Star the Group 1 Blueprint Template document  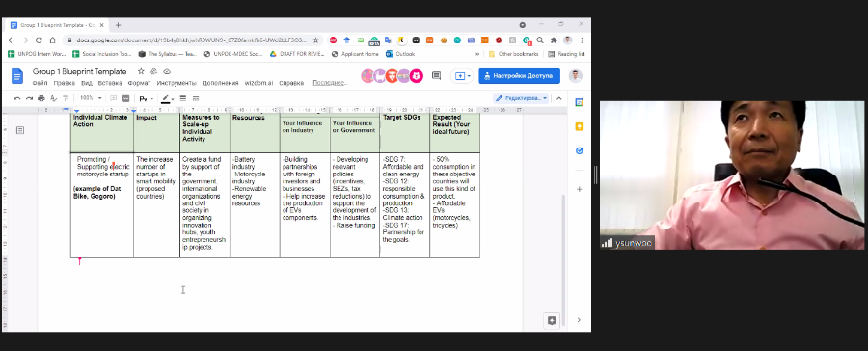141,71
